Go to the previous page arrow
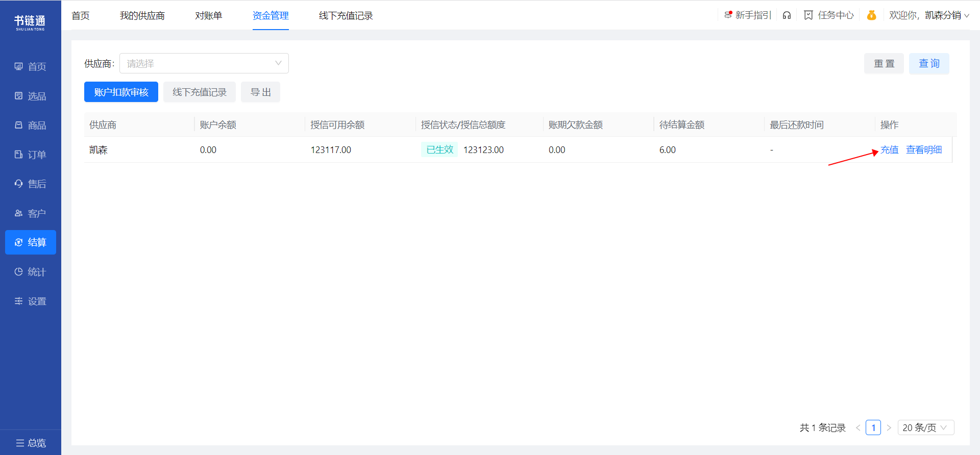Screen dimensions: 980x455 858,427
